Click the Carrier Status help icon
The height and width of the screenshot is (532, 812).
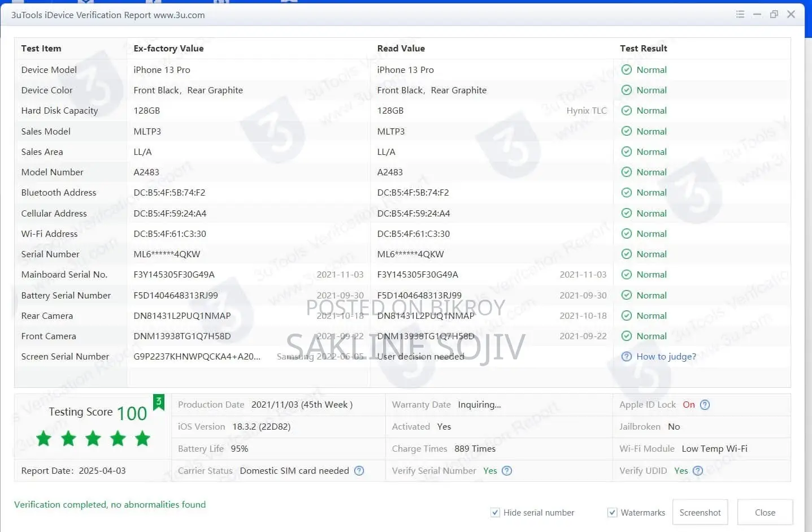click(x=359, y=470)
